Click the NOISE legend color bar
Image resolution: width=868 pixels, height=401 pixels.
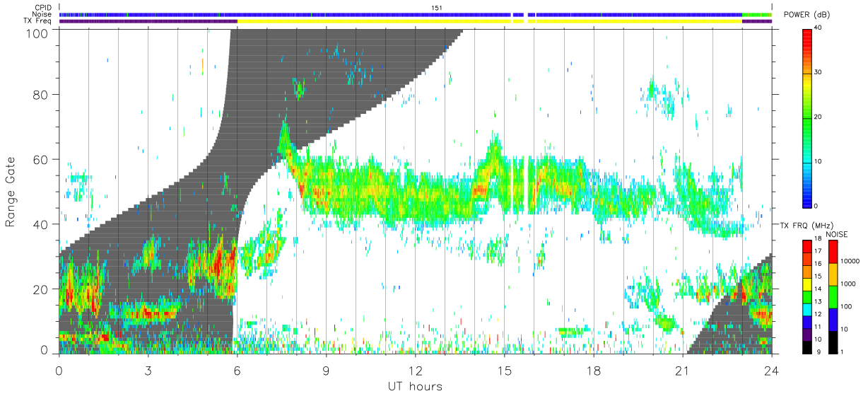pyautogui.click(x=833, y=297)
